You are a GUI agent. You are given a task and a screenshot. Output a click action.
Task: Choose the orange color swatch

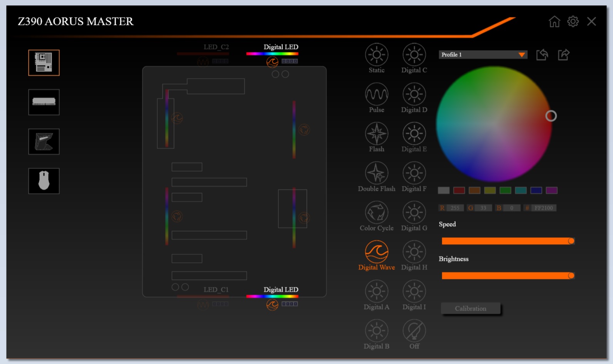click(475, 190)
